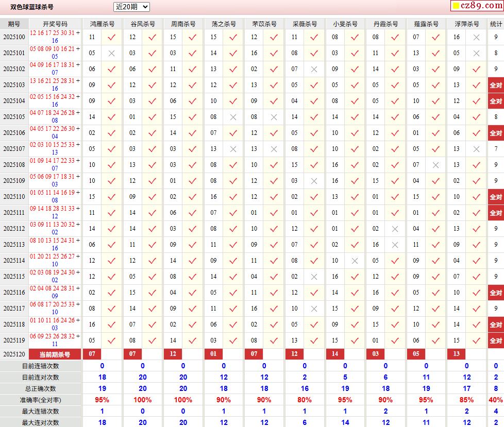Click the 全对 badge in row 2025119
This screenshot has width=504, height=427.
point(496,340)
